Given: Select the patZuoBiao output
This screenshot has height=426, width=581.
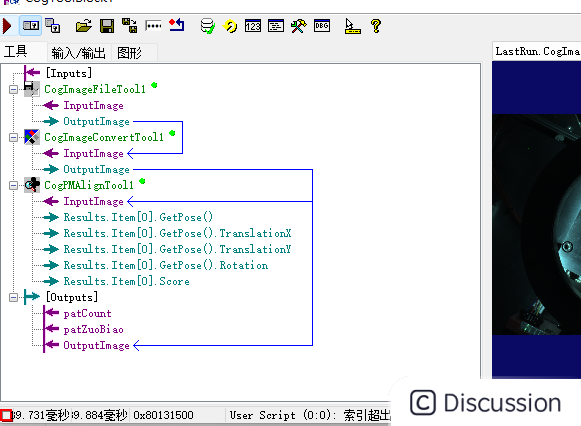Looking at the screenshot, I should [x=93, y=329].
